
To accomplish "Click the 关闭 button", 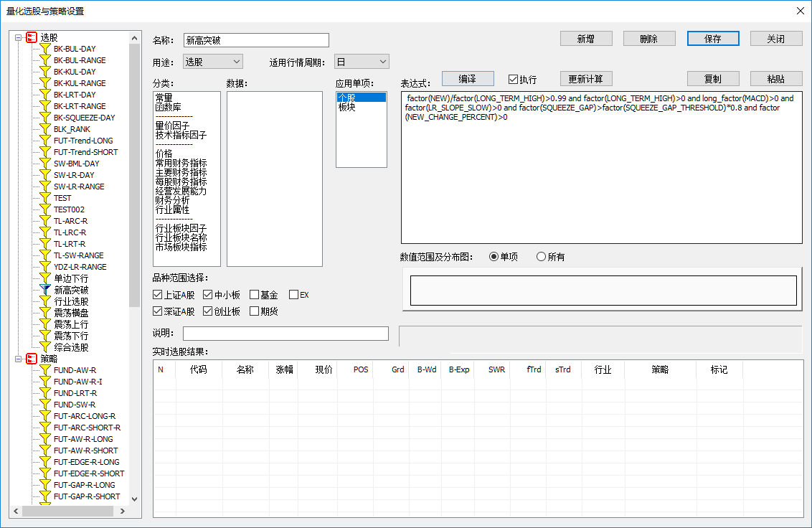I will point(776,39).
